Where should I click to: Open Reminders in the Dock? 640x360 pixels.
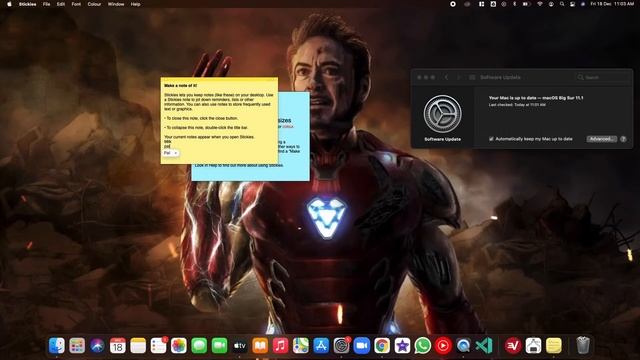coord(158,346)
